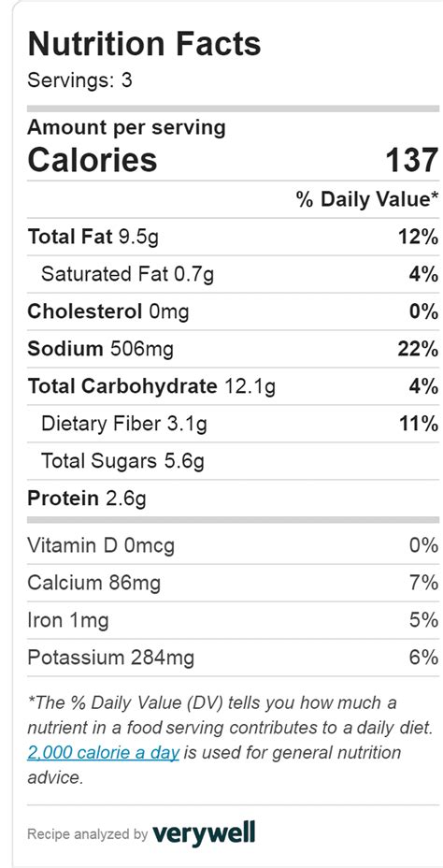Select the Calories 137 value
443x868 pixels.
[411, 161]
